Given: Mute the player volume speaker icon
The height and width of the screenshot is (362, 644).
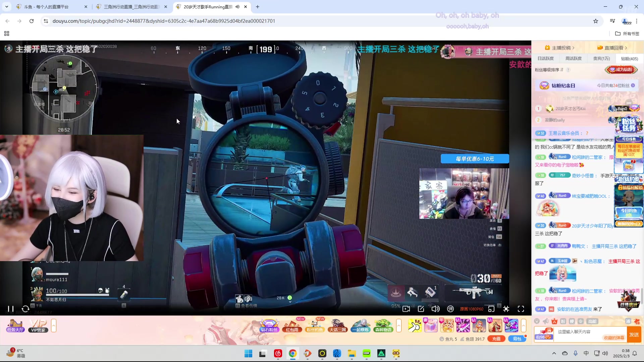Looking at the screenshot, I should pos(435,309).
